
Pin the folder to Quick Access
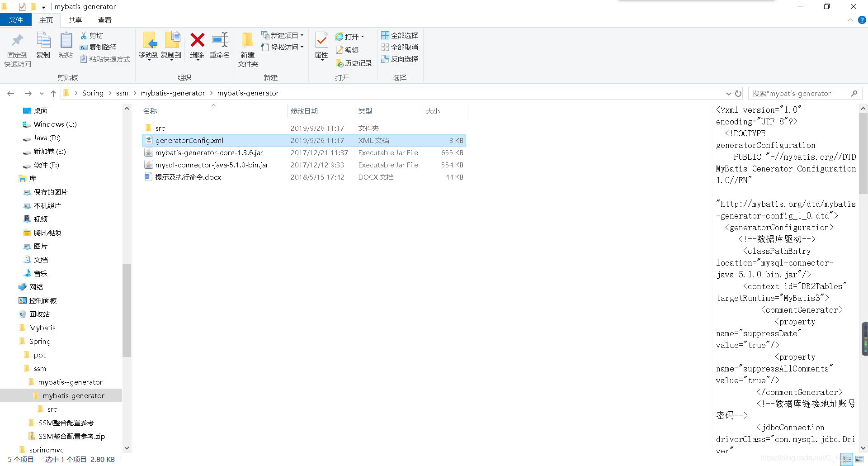(x=17, y=50)
